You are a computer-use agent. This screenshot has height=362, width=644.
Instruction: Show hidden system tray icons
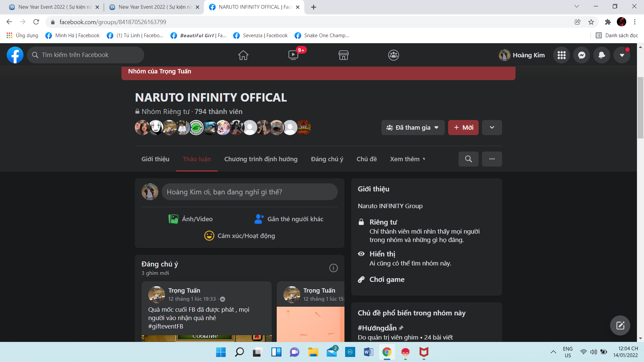(553, 352)
